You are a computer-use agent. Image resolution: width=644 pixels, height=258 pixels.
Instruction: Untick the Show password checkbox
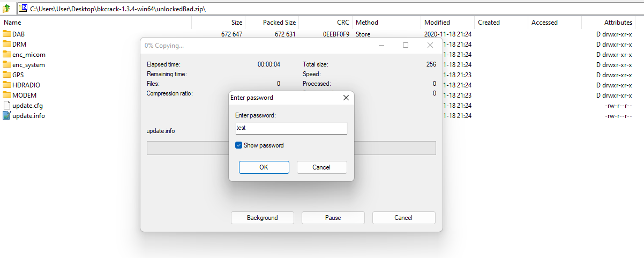[239, 145]
